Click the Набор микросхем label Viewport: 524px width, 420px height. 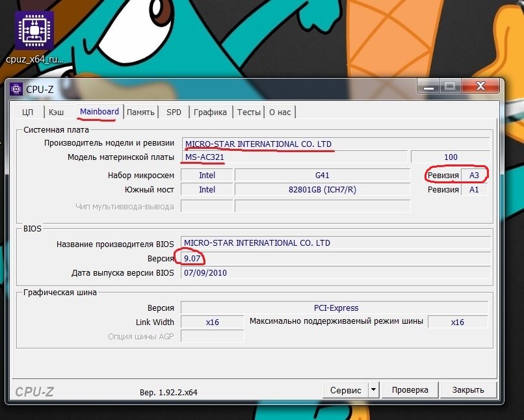click(x=140, y=176)
